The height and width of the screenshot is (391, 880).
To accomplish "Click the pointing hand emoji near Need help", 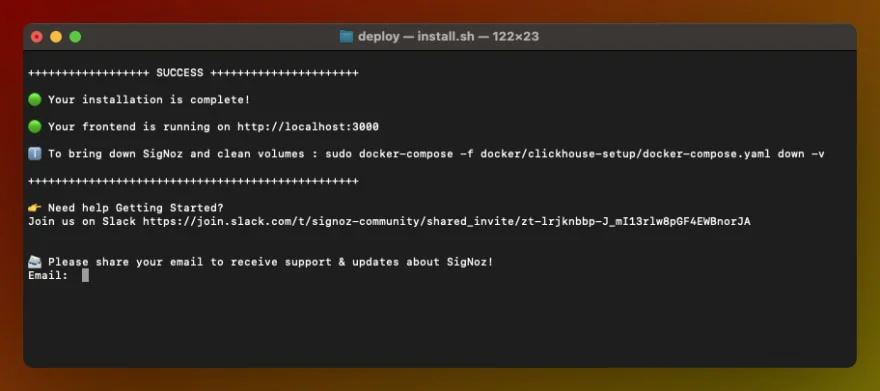I will pos(35,208).
